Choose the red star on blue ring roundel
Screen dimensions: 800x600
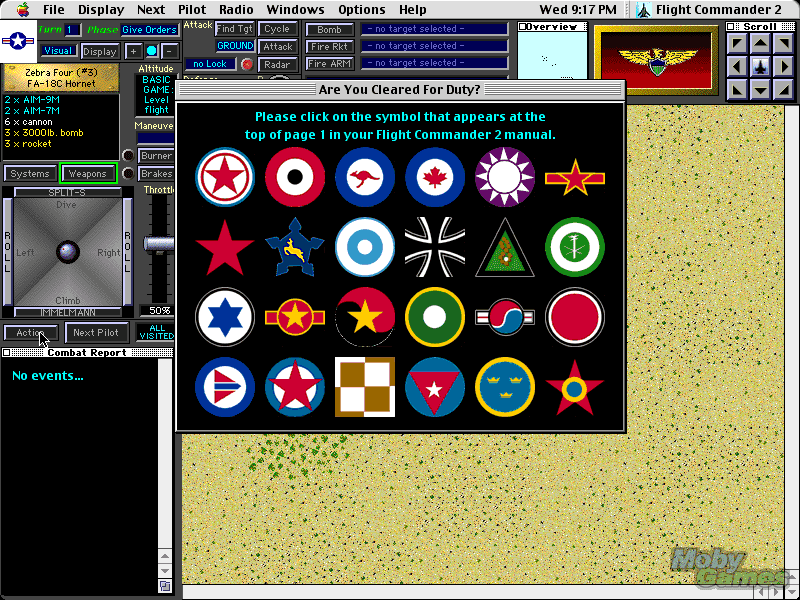[x=294, y=387]
